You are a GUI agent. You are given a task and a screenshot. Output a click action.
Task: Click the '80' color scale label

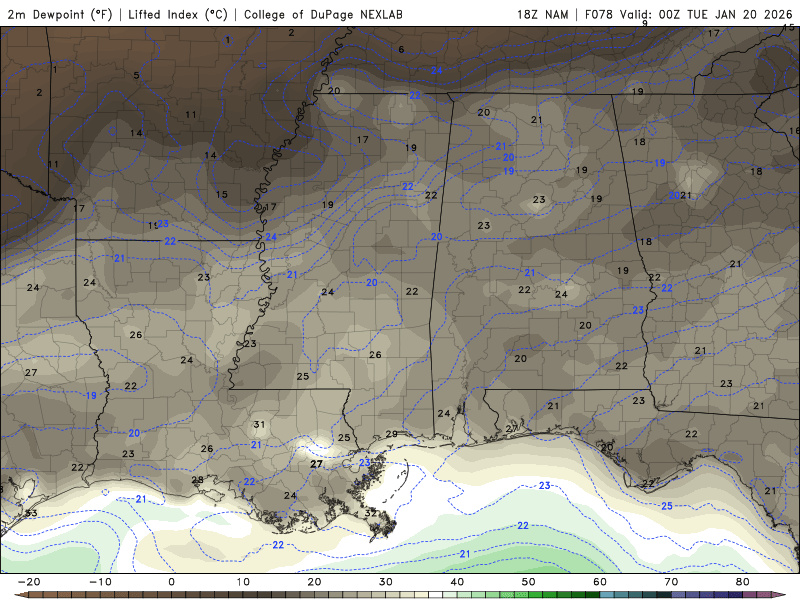click(x=743, y=582)
